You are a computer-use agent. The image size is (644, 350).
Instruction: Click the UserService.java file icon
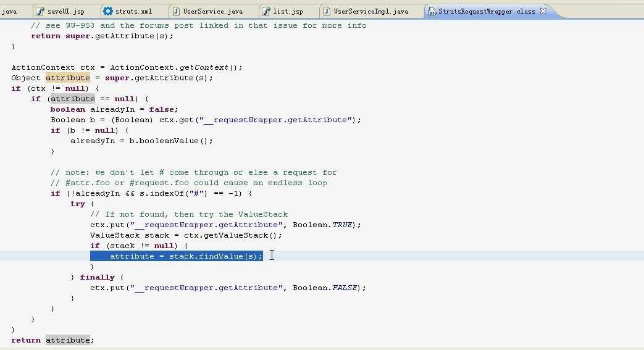[x=176, y=11]
